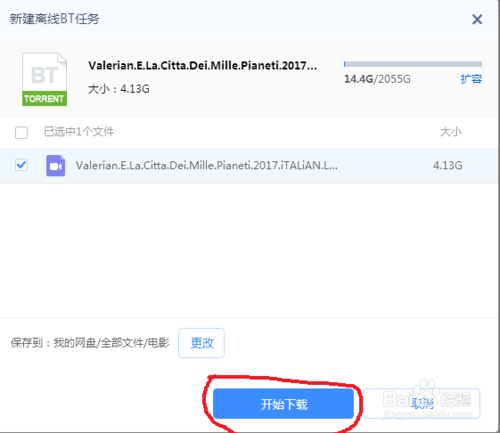This screenshot has width=500, height=433.
Task: Select the Valerian iTALiAN file name row
Action: tap(249, 166)
